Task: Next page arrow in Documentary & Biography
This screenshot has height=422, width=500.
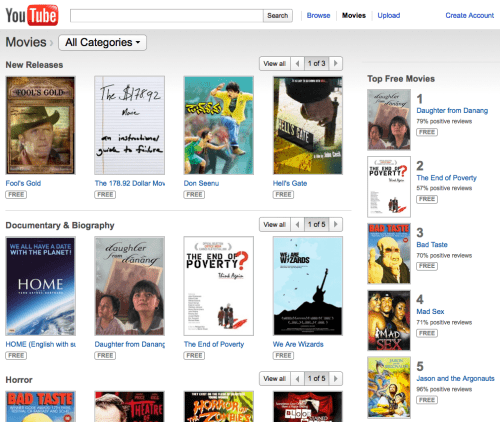Action: pos(336,224)
